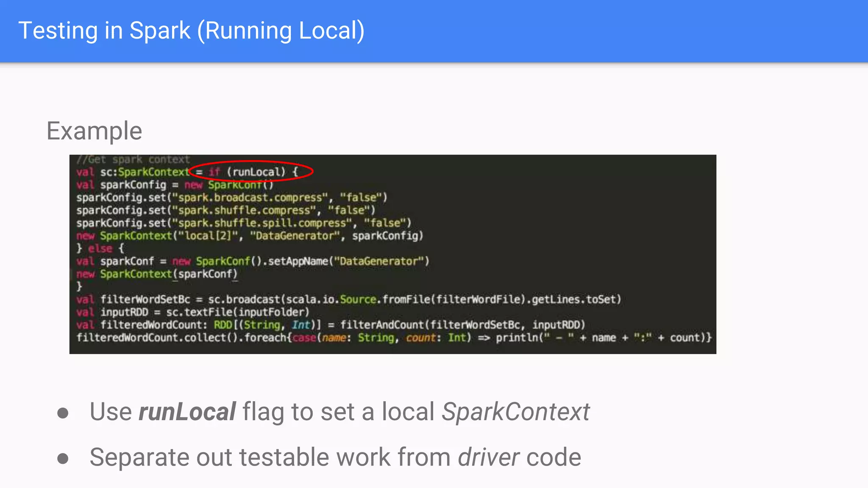Click the '//Get spark context' comment line
The width and height of the screenshot is (868, 488).
point(133,160)
